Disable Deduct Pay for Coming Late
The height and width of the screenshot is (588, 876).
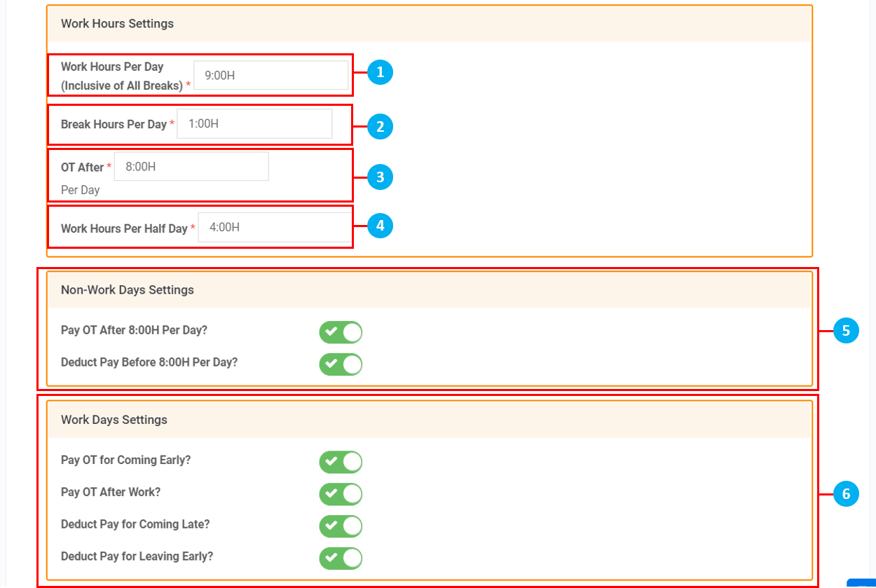tap(341, 526)
